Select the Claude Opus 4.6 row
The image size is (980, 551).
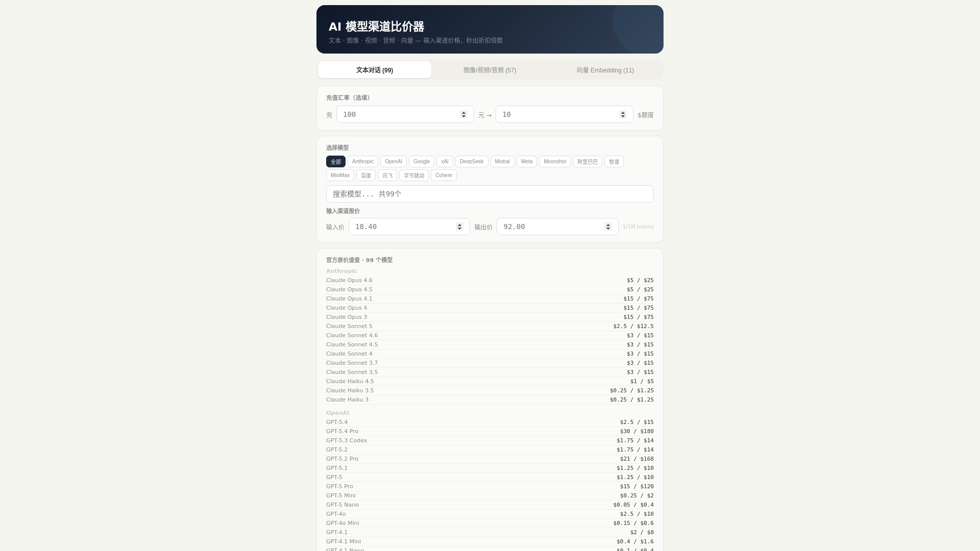(x=490, y=281)
